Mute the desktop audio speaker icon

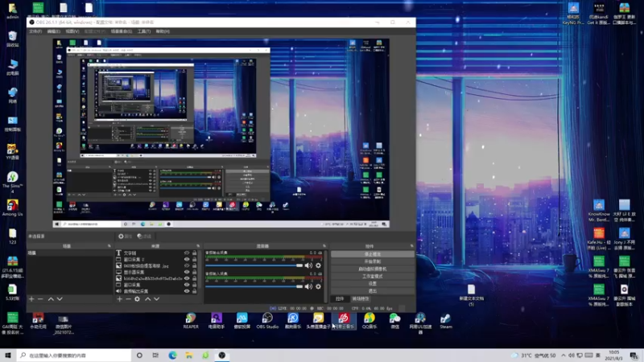[308, 265]
